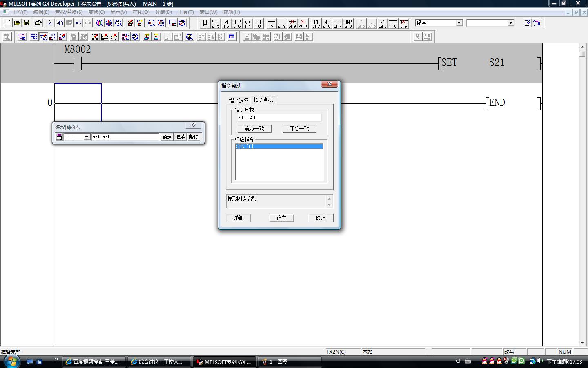
Task: Open the contact symbol dropdown in 梯形图输入
Action: 87,137
